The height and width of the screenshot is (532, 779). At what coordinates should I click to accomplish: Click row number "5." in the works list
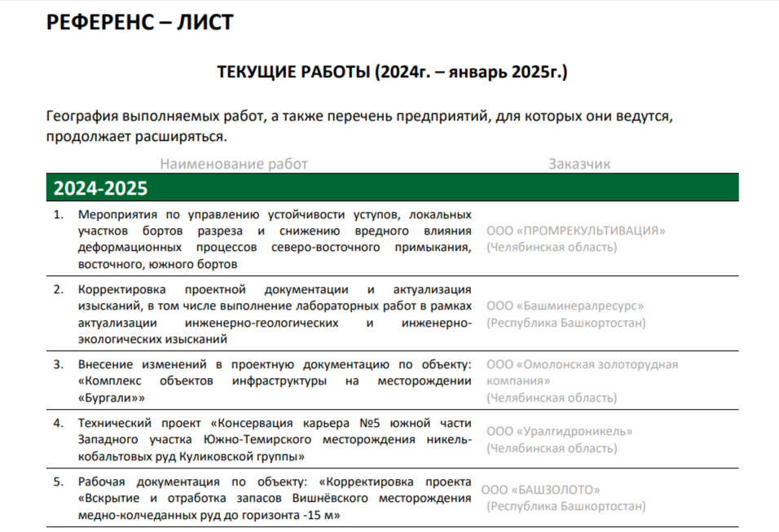[59, 481]
